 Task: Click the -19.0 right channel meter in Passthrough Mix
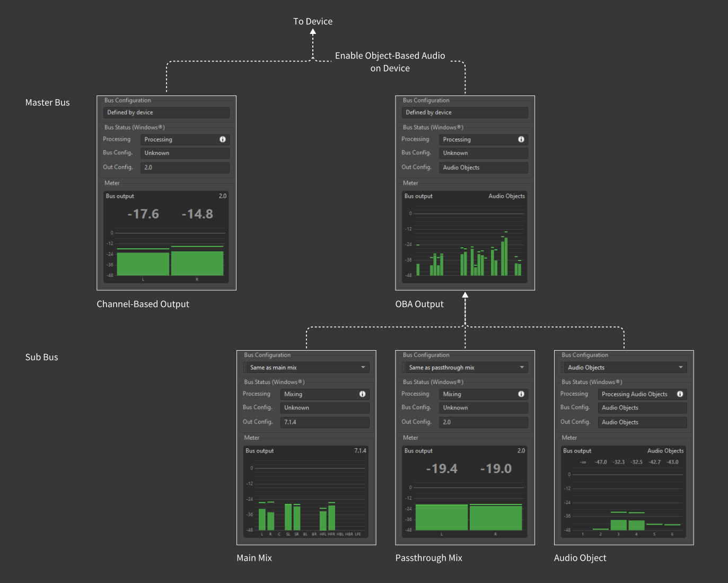(496, 517)
